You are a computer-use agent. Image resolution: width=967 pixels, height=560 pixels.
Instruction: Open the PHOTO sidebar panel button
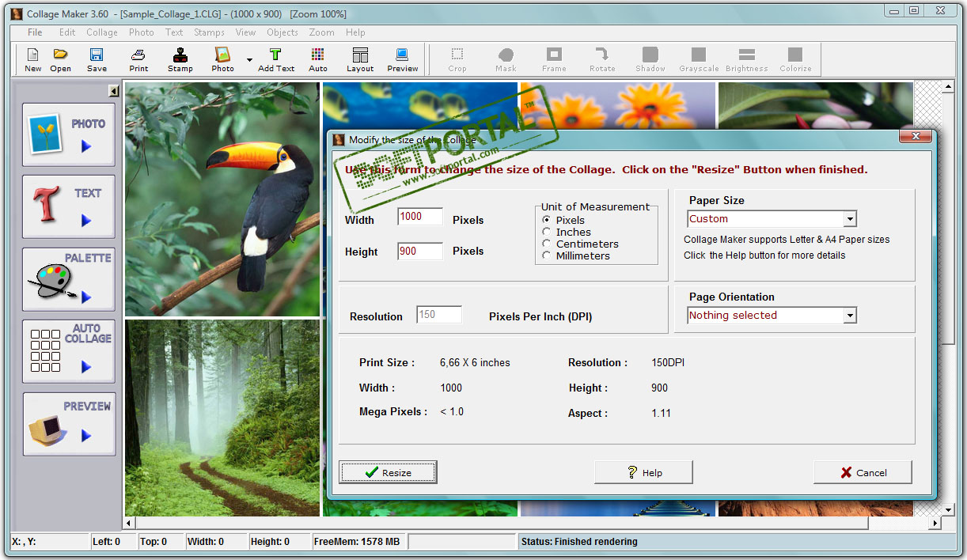coord(69,134)
